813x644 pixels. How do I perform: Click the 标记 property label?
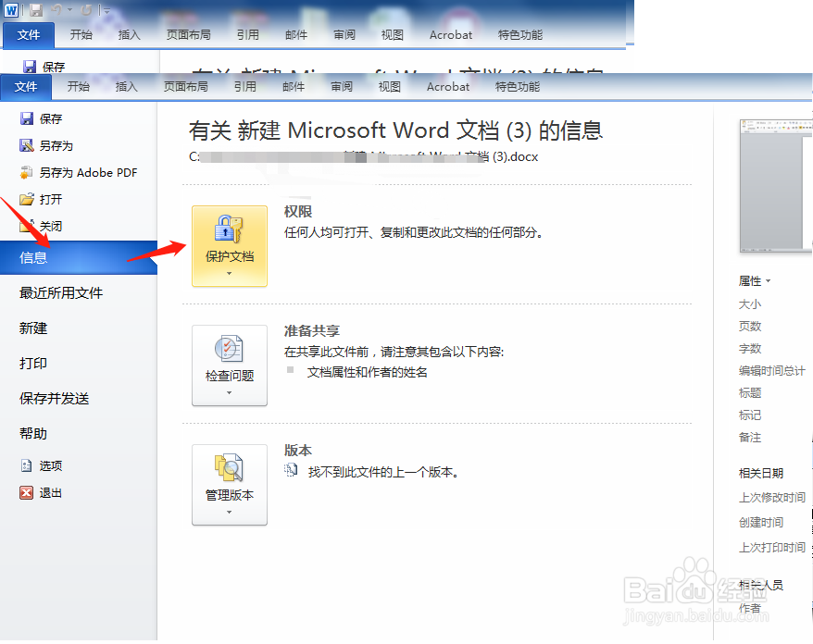point(750,415)
